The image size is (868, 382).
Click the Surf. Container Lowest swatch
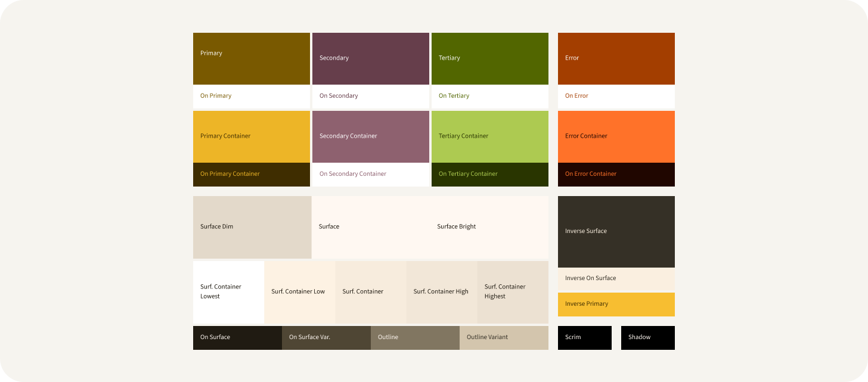pos(228,292)
